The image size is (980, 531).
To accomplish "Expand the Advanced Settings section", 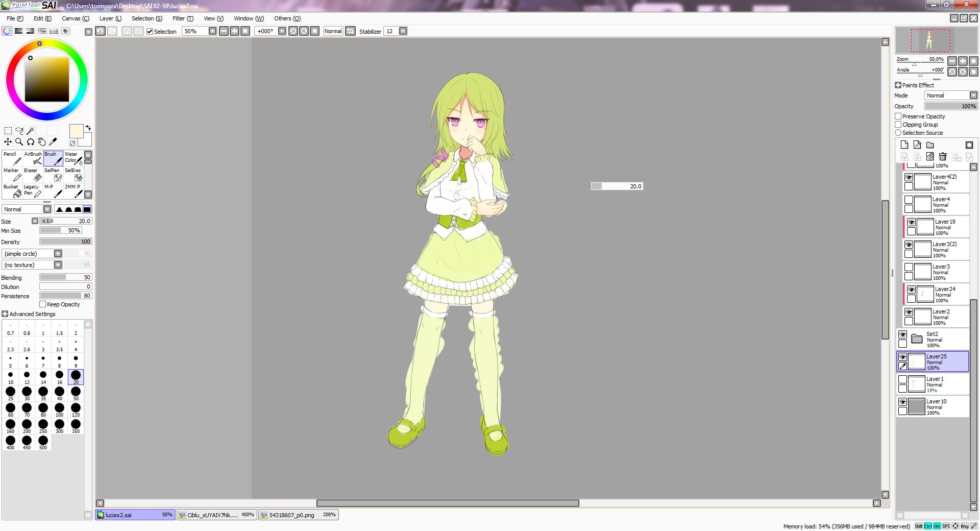I will tap(5, 314).
